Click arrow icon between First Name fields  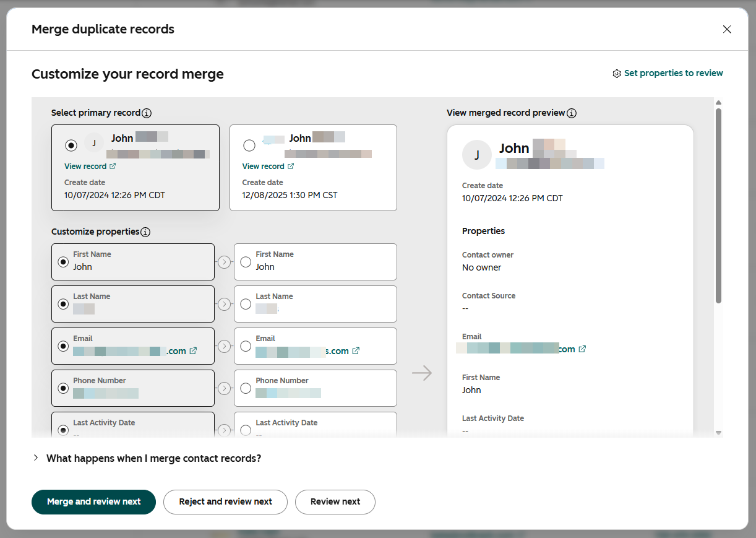coord(224,262)
